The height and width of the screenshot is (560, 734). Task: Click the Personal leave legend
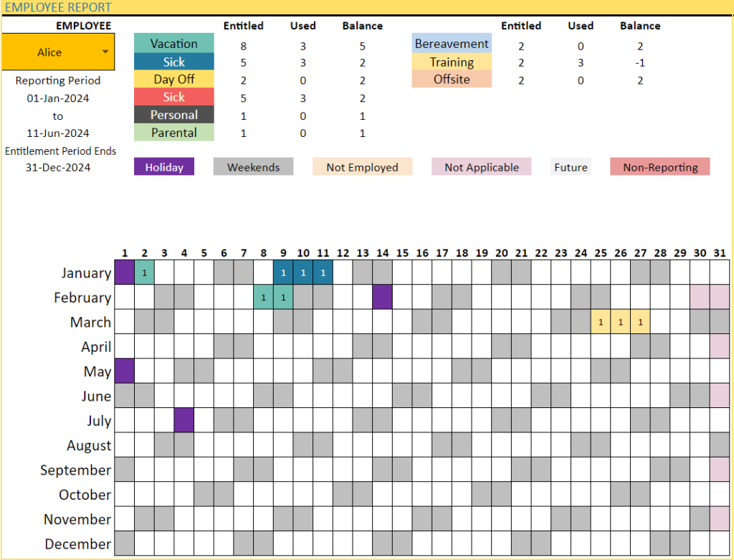(173, 115)
